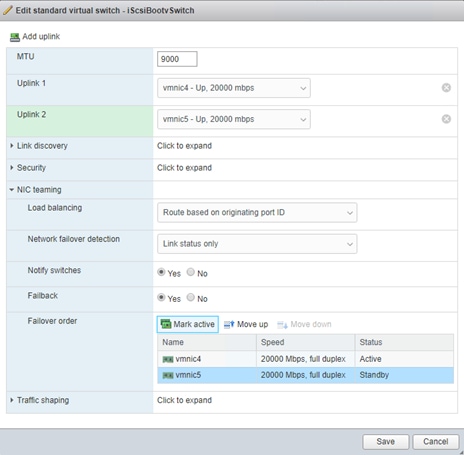Click the MTU input field showing 9000
Image resolution: width=464 pixels, height=455 pixels.
(177, 59)
